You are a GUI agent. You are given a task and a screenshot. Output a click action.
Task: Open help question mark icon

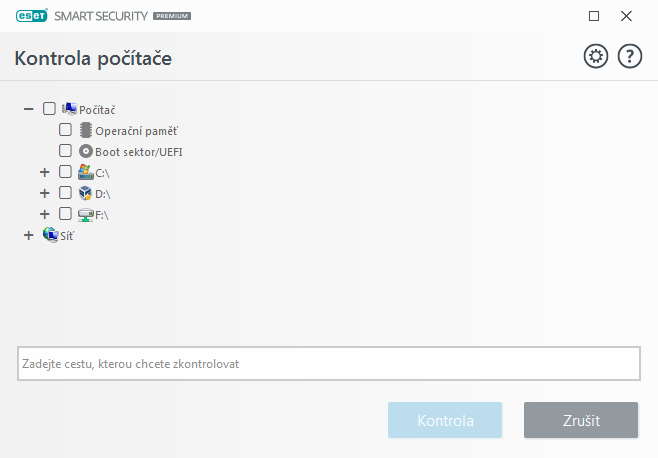[630, 57]
